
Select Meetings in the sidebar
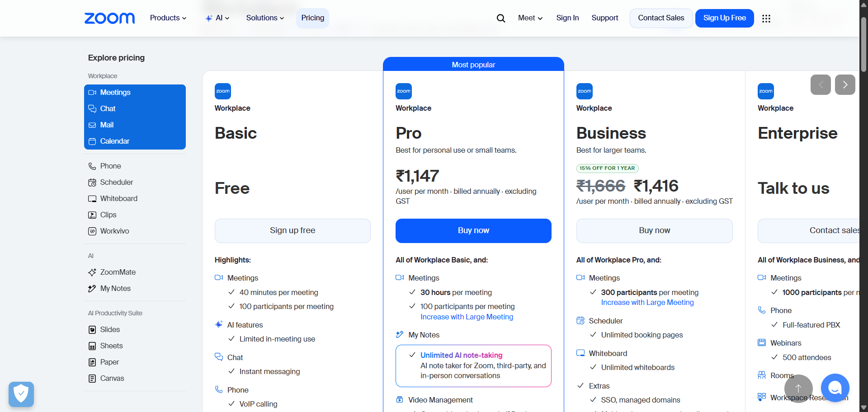[x=135, y=93]
